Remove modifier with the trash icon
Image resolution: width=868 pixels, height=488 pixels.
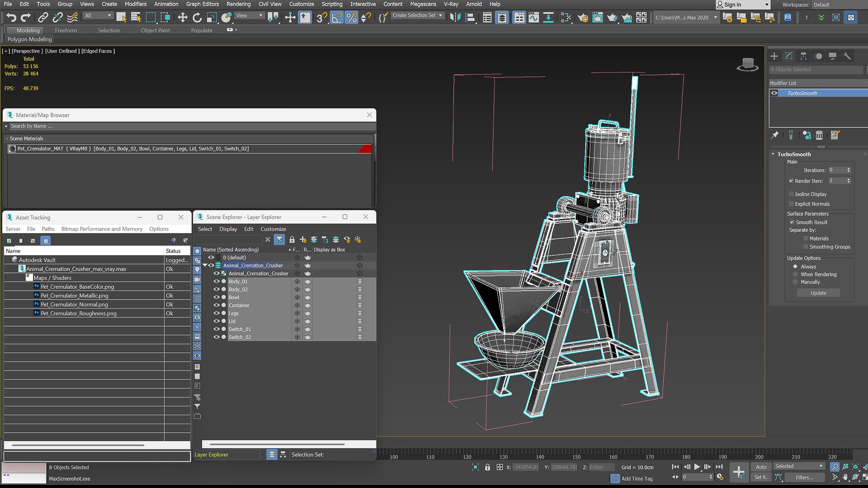coord(819,135)
